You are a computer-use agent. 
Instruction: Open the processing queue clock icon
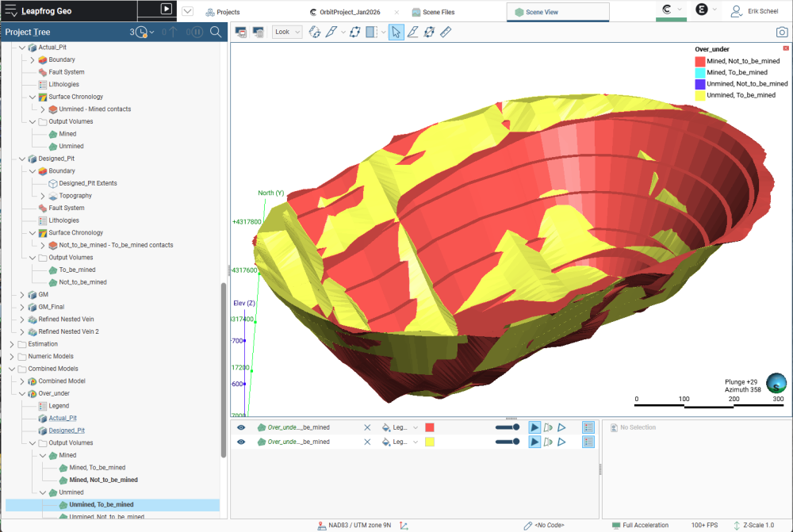coord(142,33)
